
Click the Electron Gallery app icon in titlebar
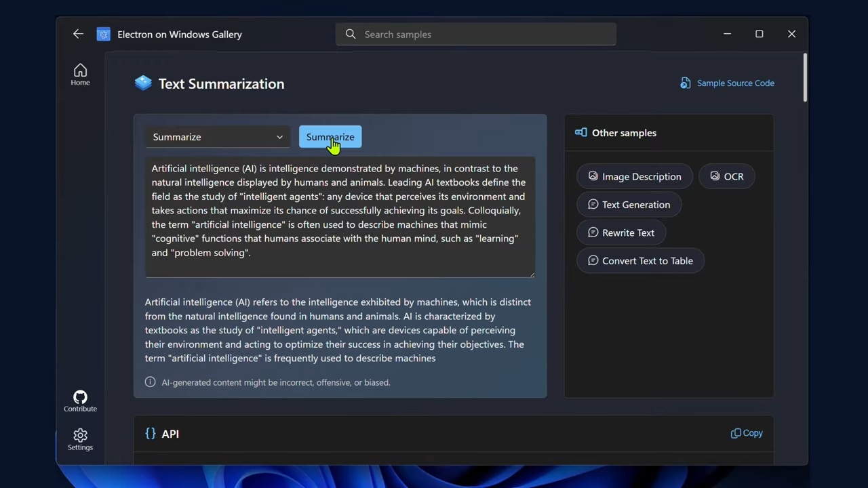pos(103,34)
